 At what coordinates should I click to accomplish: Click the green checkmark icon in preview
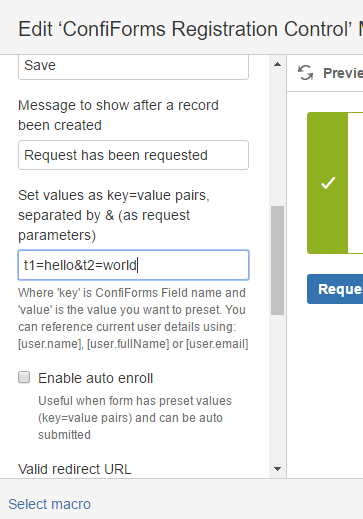(x=328, y=183)
